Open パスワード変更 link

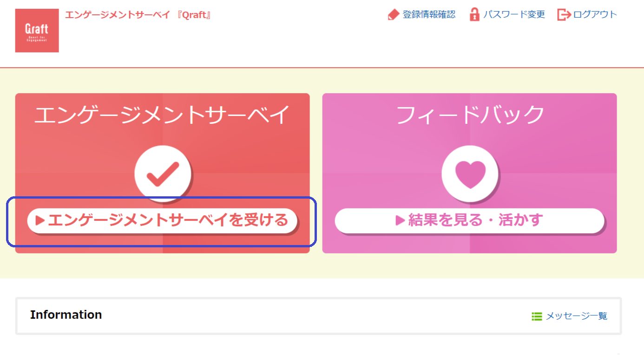(514, 14)
